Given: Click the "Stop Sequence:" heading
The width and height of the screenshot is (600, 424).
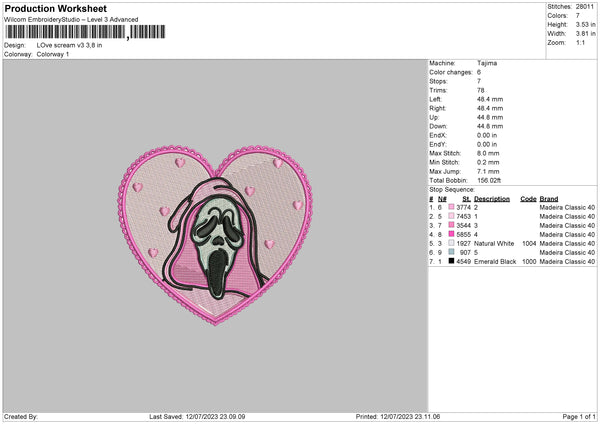Looking at the screenshot, I should coord(452,189).
